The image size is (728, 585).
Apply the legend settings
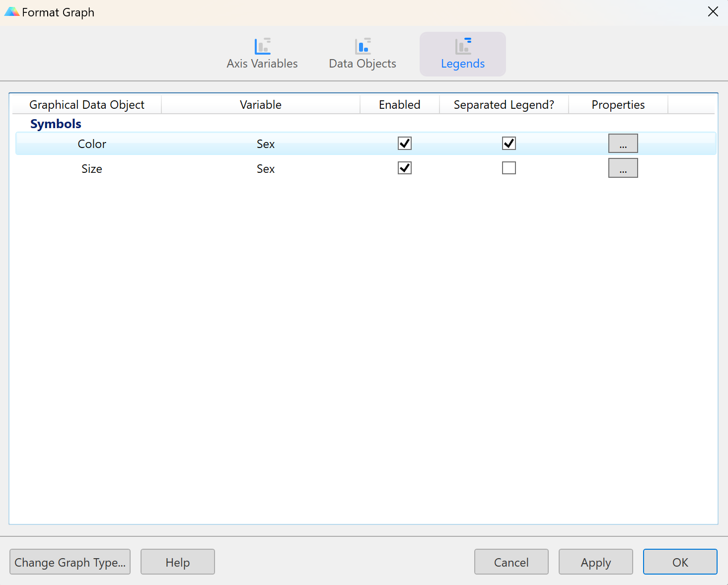click(x=595, y=562)
